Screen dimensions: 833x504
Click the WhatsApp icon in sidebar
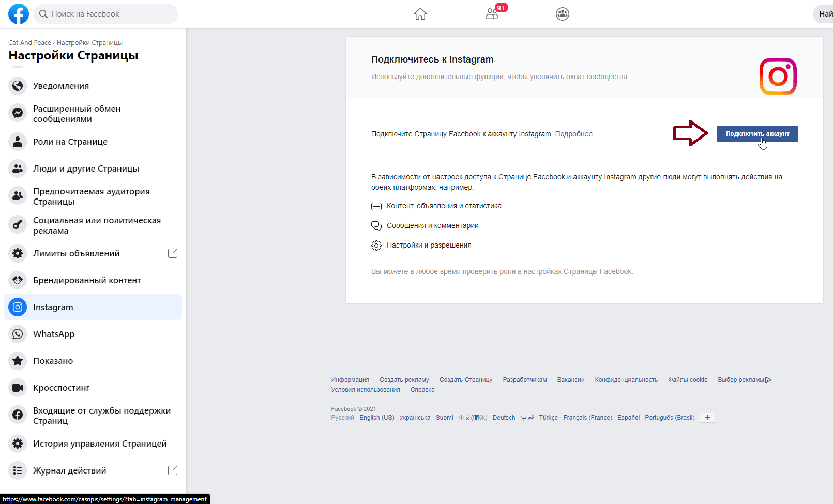click(x=18, y=334)
